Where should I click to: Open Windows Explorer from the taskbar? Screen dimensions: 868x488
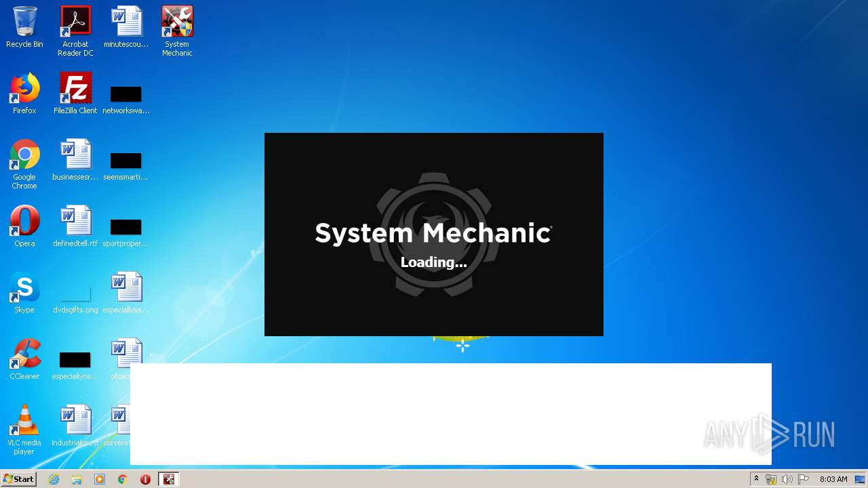(x=77, y=479)
